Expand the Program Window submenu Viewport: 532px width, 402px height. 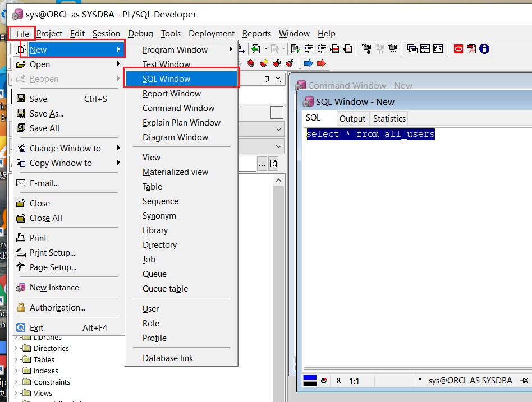coord(181,49)
